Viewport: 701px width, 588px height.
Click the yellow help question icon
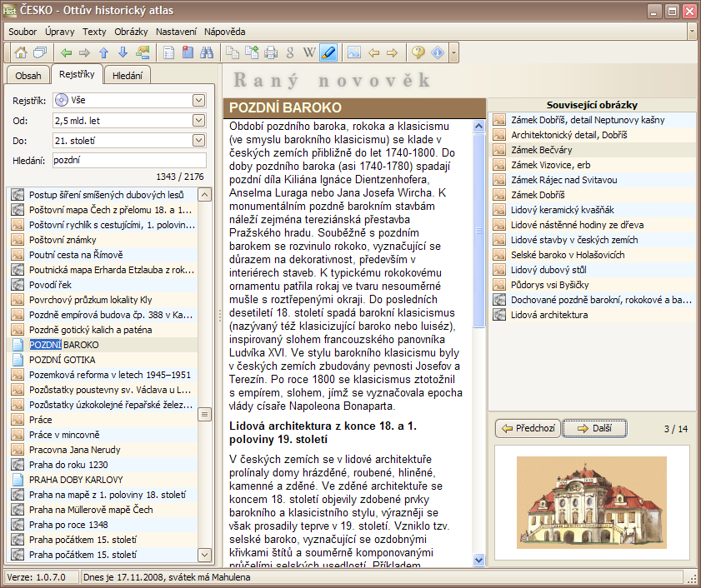[418, 52]
